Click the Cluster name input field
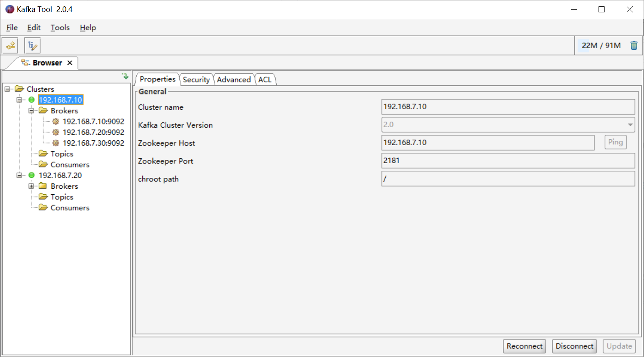The height and width of the screenshot is (357, 644). [x=508, y=107]
